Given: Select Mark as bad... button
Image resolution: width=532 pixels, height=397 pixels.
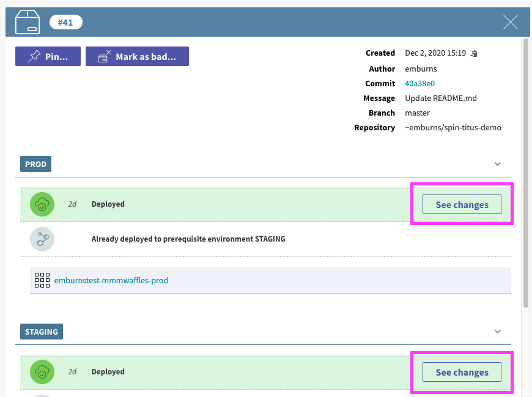Looking at the screenshot, I should tap(137, 56).
